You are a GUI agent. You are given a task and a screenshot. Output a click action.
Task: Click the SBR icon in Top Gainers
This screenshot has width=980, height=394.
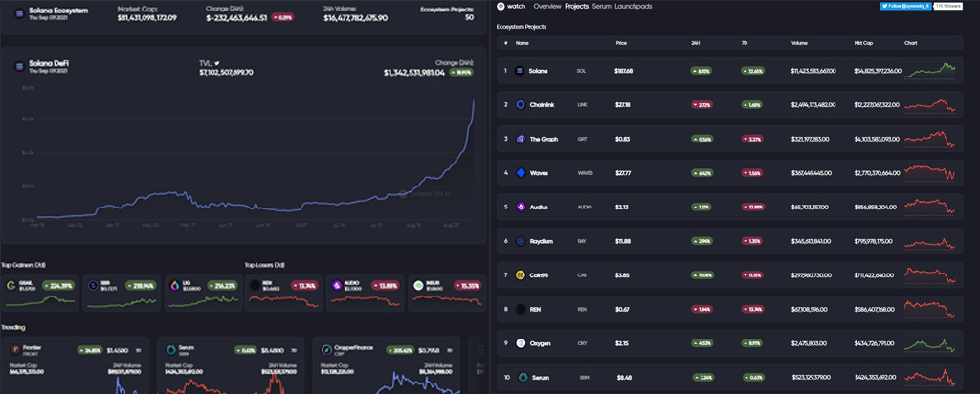pyautogui.click(x=93, y=285)
